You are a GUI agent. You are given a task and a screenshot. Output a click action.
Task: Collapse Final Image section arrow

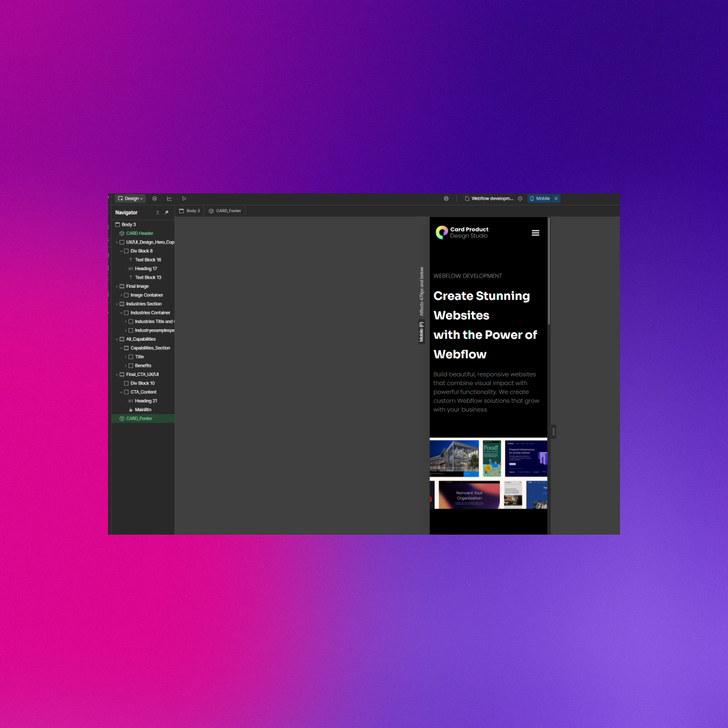(117, 286)
